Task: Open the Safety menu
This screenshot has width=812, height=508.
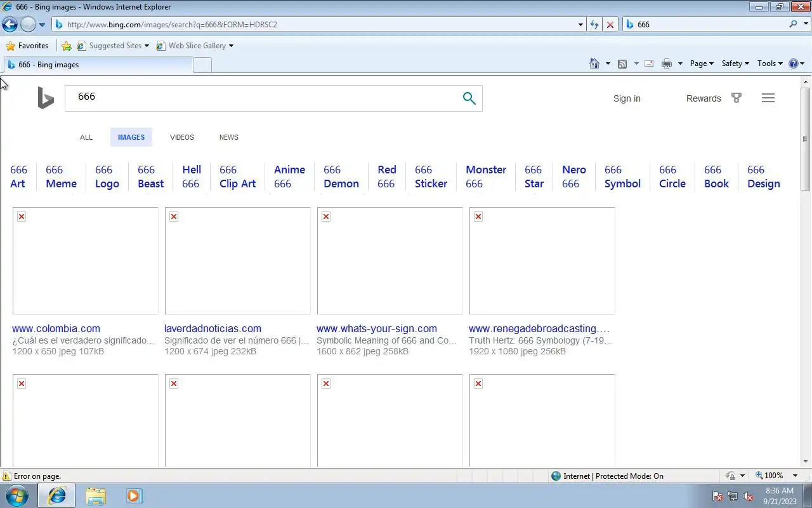Action: tap(735, 63)
